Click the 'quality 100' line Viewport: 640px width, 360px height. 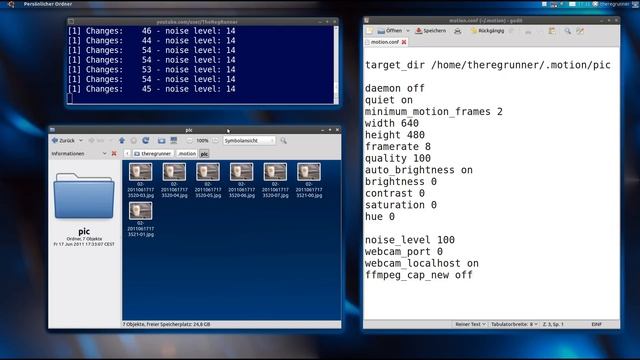pyautogui.click(x=398, y=158)
